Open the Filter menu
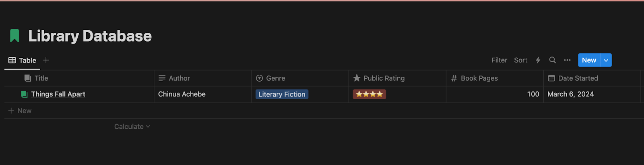This screenshot has height=165, width=644. [x=499, y=60]
